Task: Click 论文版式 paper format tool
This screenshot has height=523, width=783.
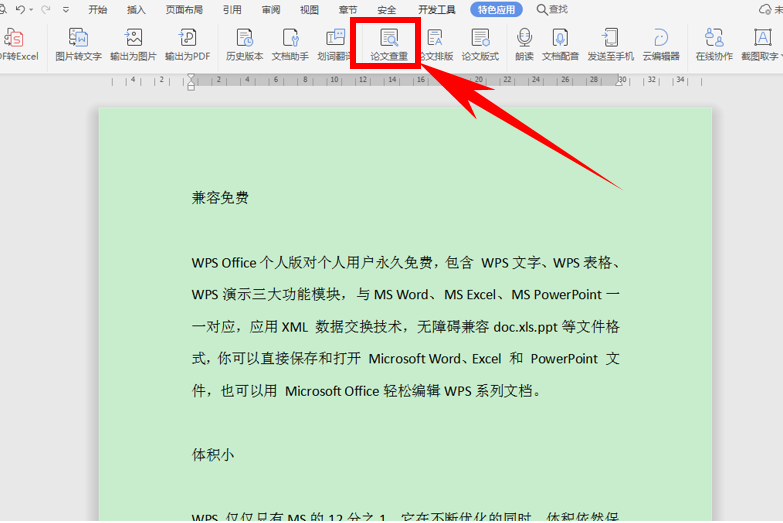Action: coord(480,44)
